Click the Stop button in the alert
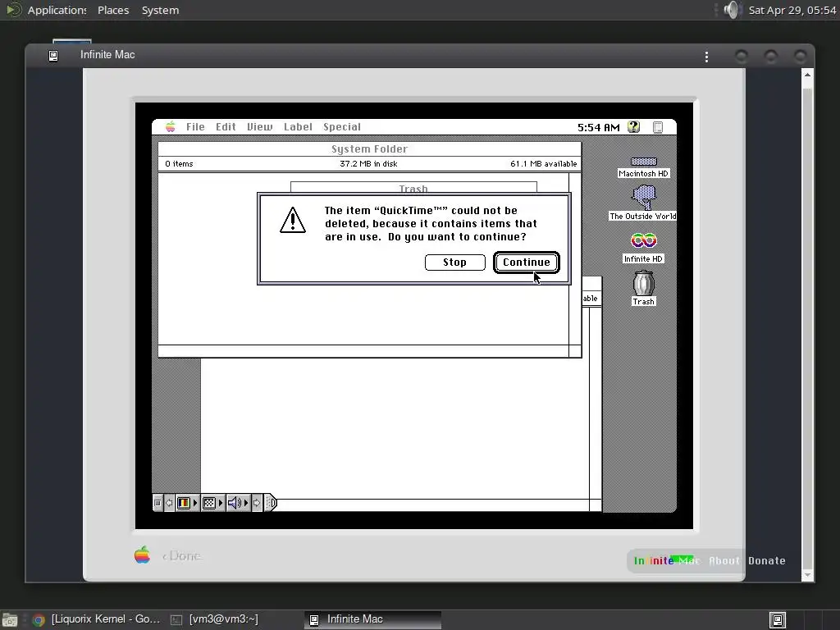This screenshot has height=630, width=840. tap(454, 262)
